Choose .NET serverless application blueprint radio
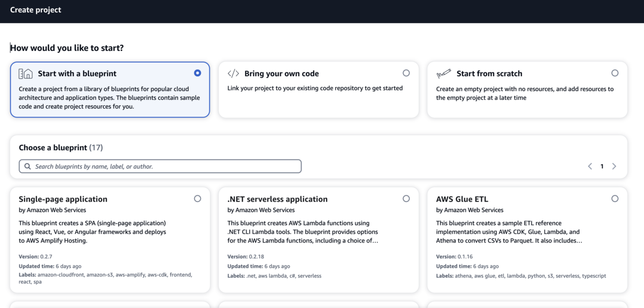The image size is (644, 308). [406, 199]
